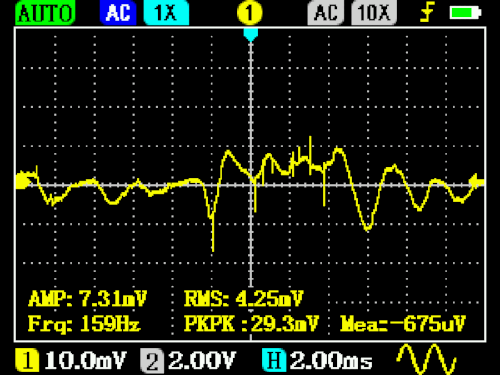Adjust the 2.00ms horizontal timebase value
Viewport: 500px width, 375px height.
pos(331,360)
